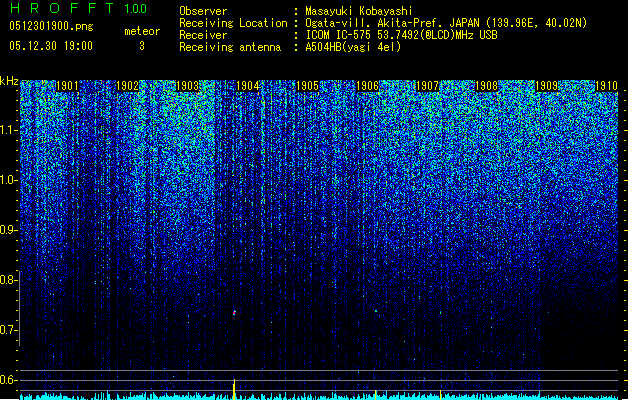Click the tallest yellow spike in the bottom power trace
This screenshot has width=629, height=400.
coord(234,389)
